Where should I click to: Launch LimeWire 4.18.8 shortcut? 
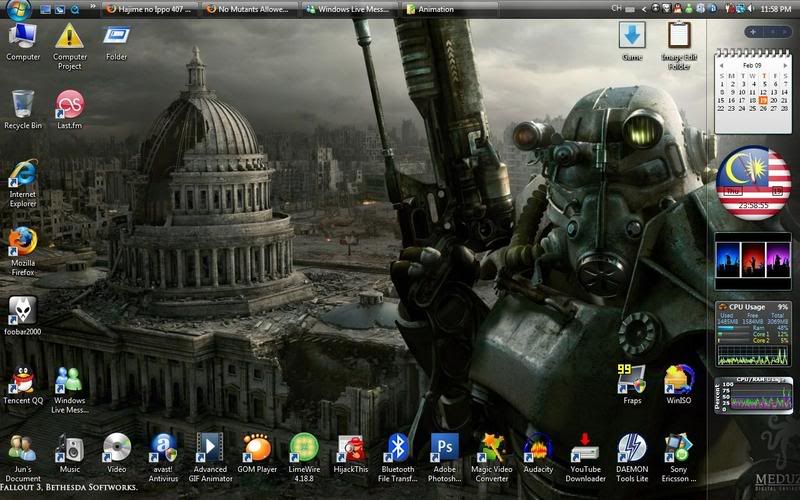[304, 458]
